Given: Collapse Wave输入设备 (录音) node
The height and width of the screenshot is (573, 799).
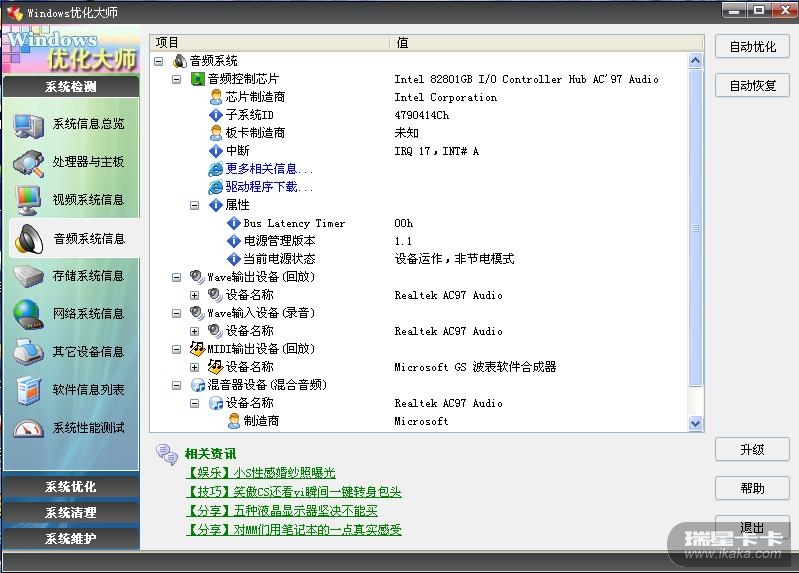Looking at the screenshot, I should tap(176, 314).
